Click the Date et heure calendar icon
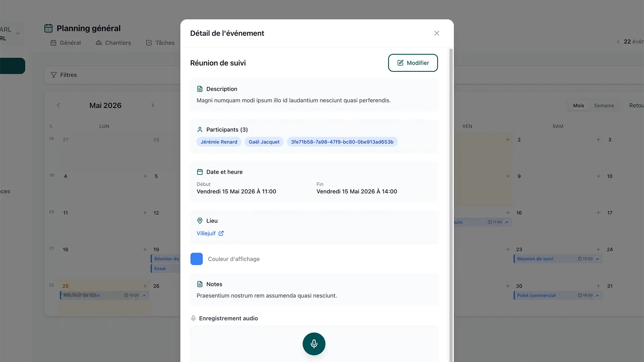The width and height of the screenshot is (644, 362). [x=200, y=172]
